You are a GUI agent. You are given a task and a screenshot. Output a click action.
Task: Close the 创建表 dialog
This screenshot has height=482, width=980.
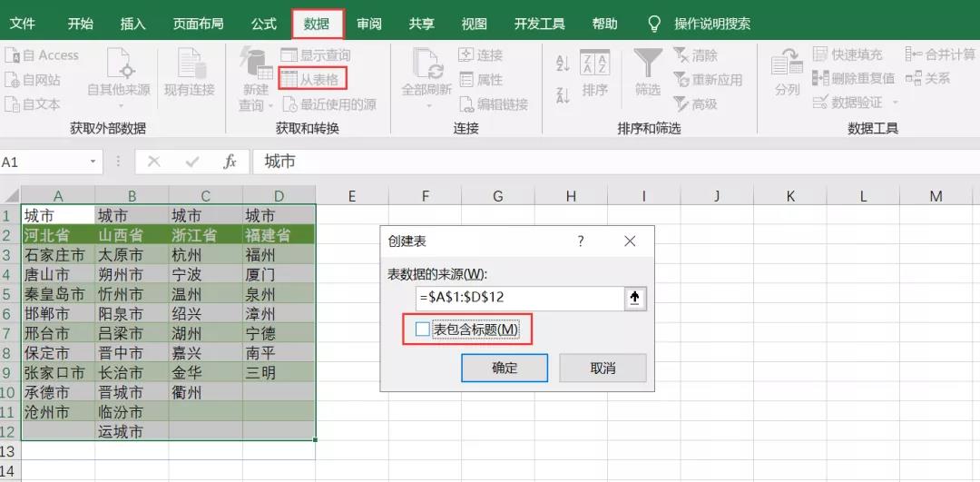[630, 241]
